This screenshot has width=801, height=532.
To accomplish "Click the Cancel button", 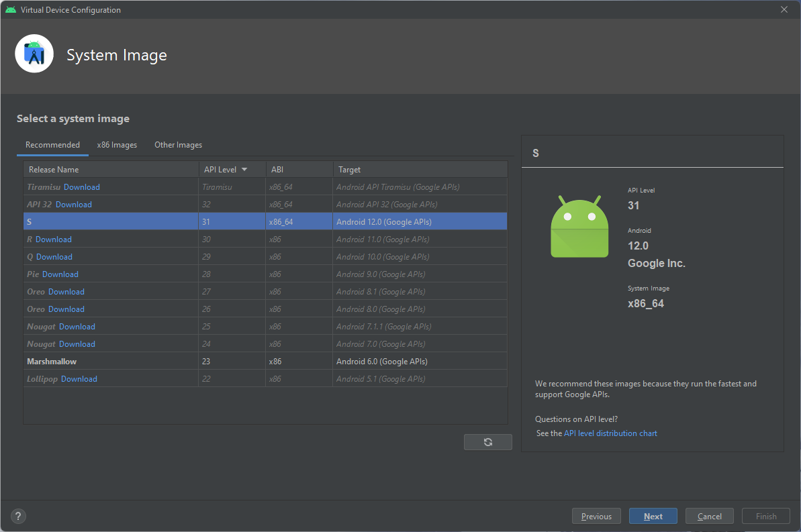I will pos(710,516).
